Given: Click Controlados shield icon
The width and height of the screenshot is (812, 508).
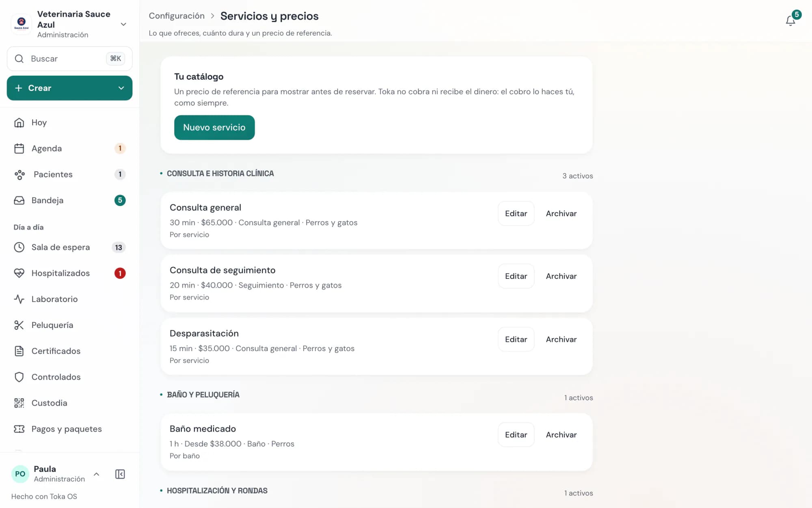Looking at the screenshot, I should pos(19,377).
